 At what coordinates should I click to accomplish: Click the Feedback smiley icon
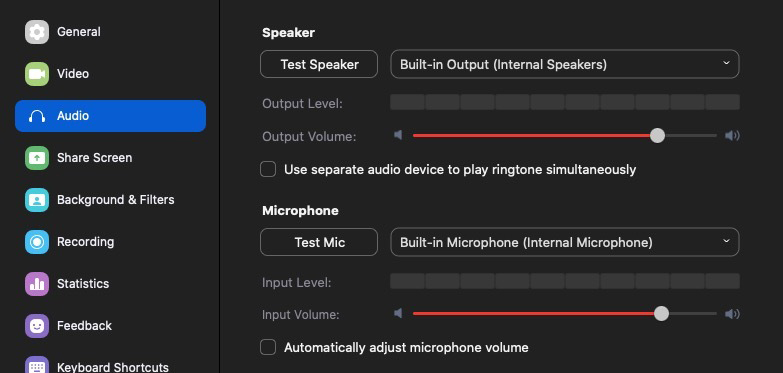click(37, 326)
